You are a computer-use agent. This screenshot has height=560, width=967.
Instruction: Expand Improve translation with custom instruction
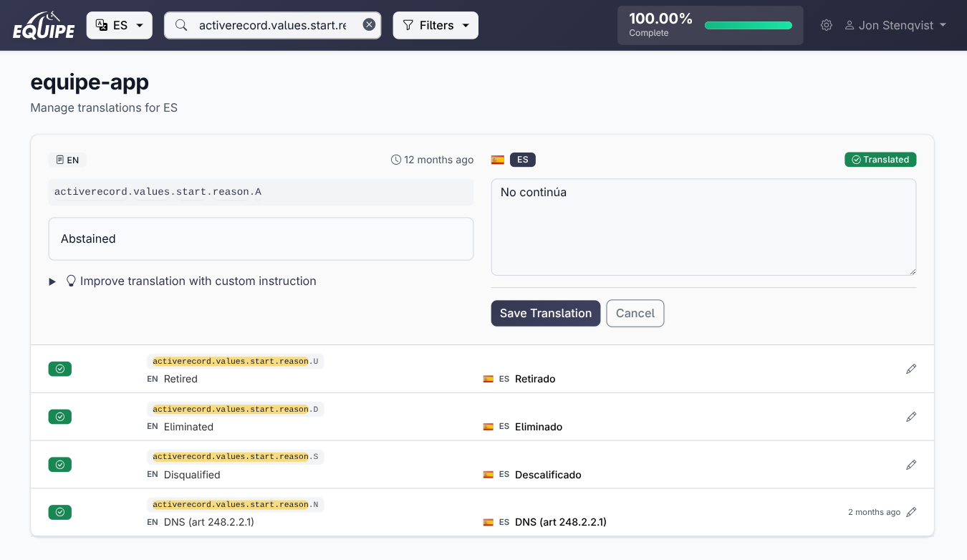point(183,281)
